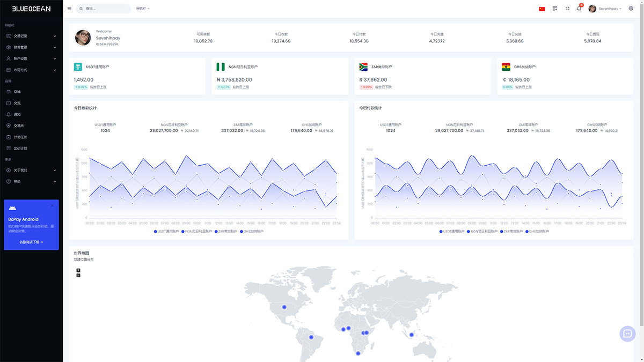Open the floating chat bubble button

coord(627,334)
